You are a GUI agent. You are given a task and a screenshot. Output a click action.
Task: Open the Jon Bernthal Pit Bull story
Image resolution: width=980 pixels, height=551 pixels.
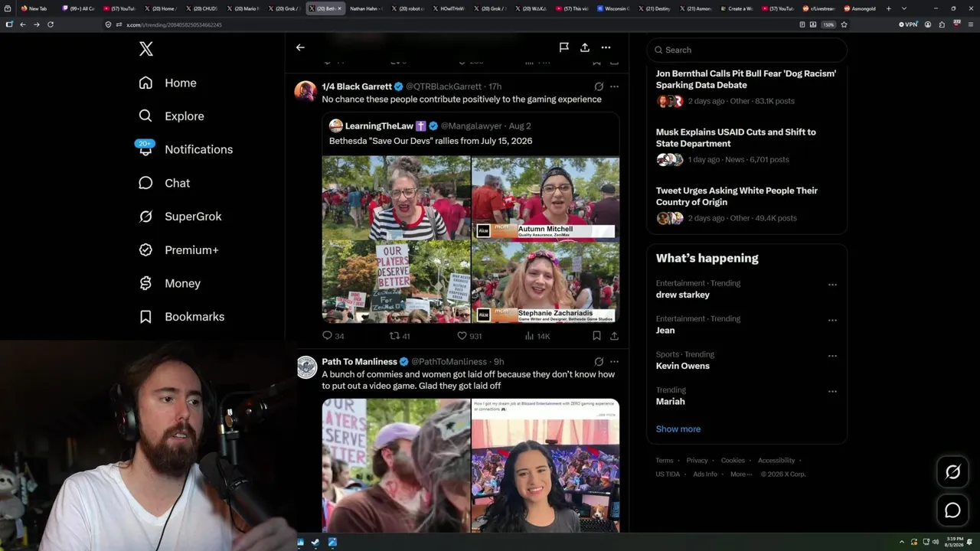(746, 86)
